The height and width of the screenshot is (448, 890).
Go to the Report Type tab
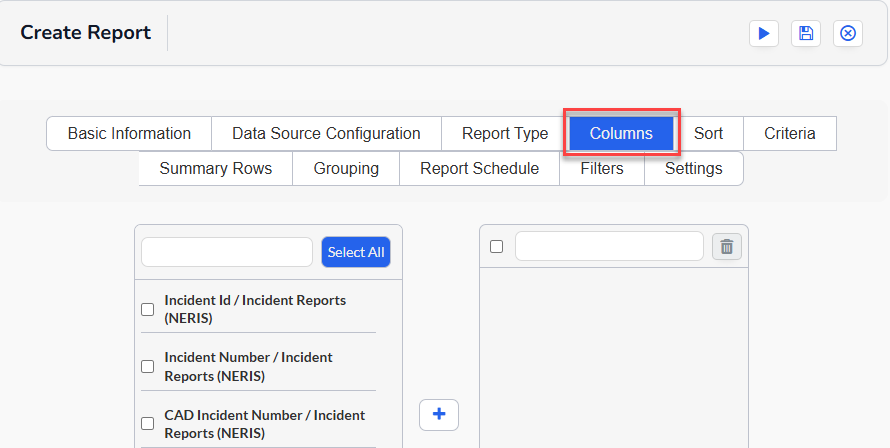pyautogui.click(x=505, y=133)
